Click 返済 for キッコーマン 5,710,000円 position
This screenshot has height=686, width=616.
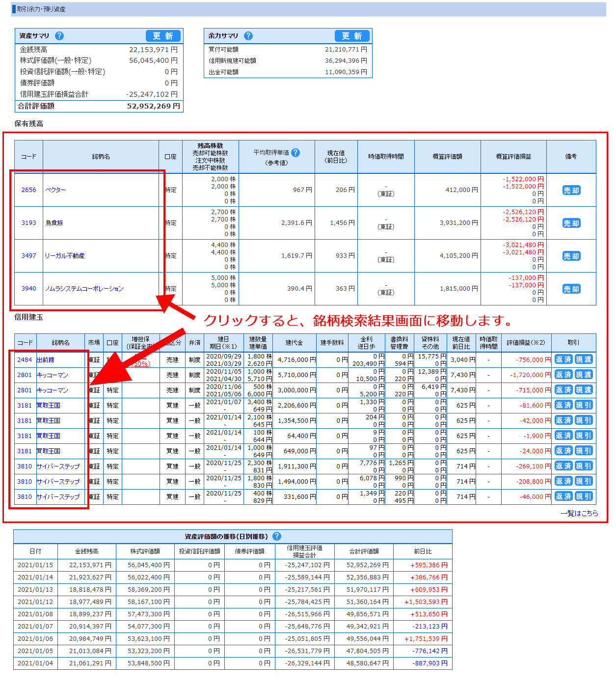[563, 375]
